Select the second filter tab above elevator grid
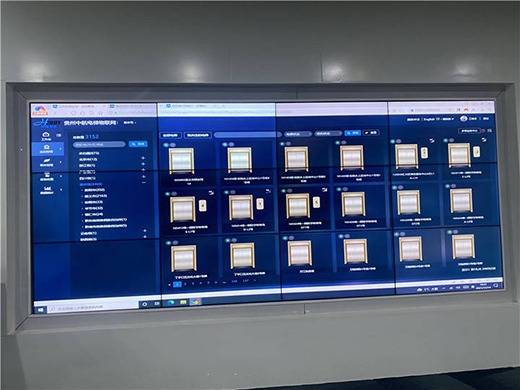520x390 pixels. (x=197, y=135)
